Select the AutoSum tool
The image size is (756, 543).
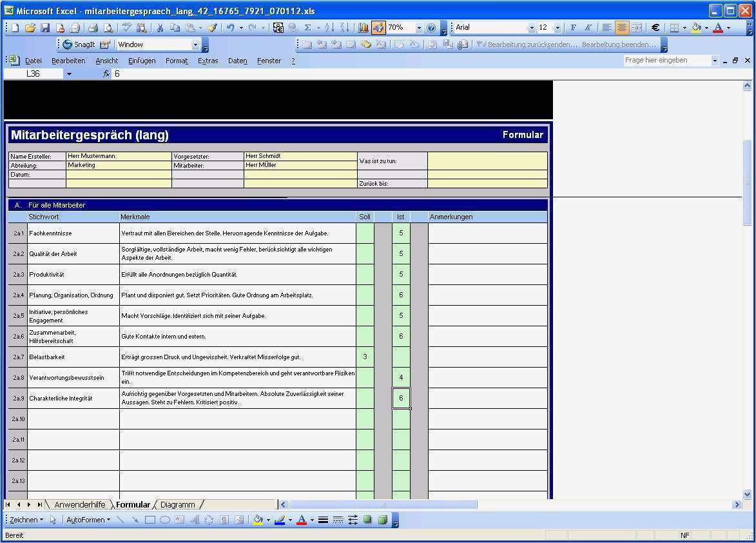pyautogui.click(x=308, y=27)
